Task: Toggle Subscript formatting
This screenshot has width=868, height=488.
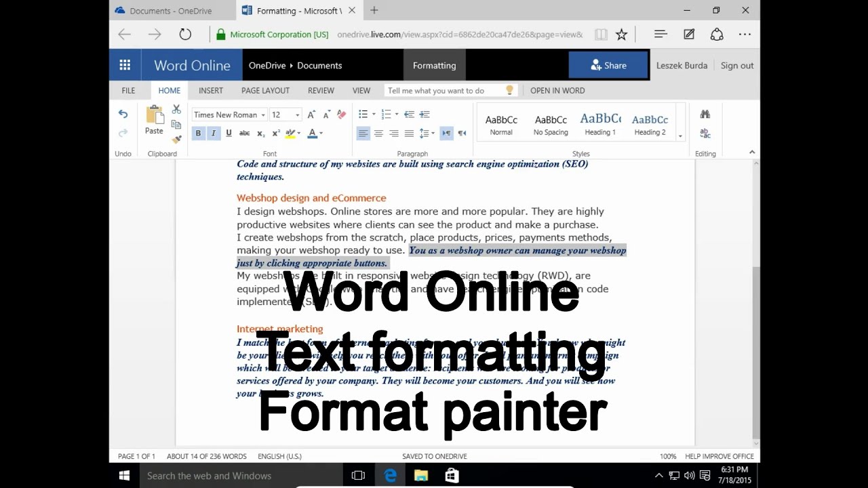Action: pyautogui.click(x=260, y=134)
